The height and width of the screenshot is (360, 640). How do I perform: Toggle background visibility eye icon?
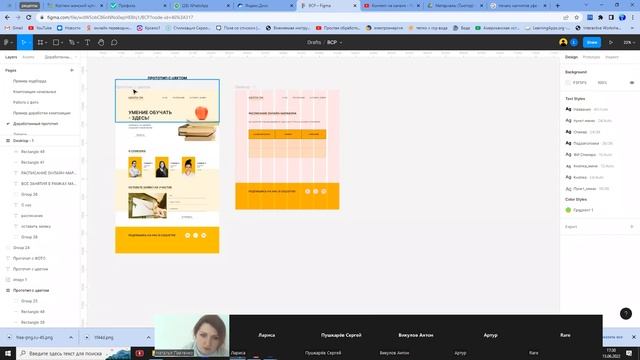[x=632, y=82]
